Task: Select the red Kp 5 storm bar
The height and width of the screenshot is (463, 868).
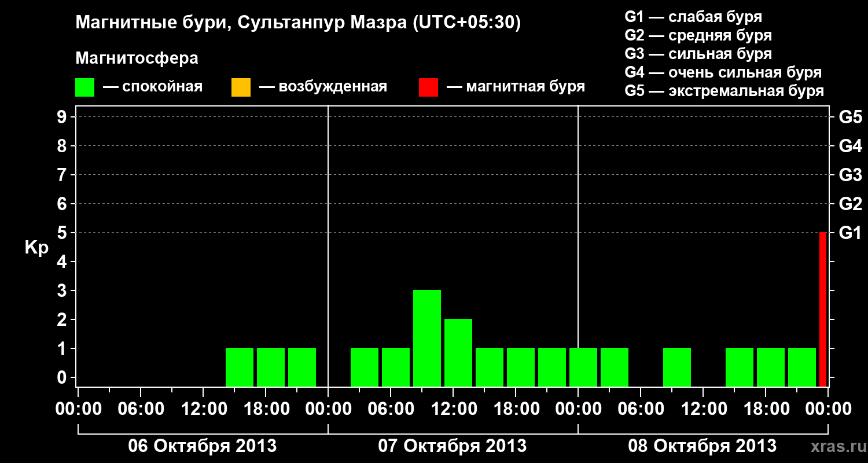Action: [x=823, y=309]
